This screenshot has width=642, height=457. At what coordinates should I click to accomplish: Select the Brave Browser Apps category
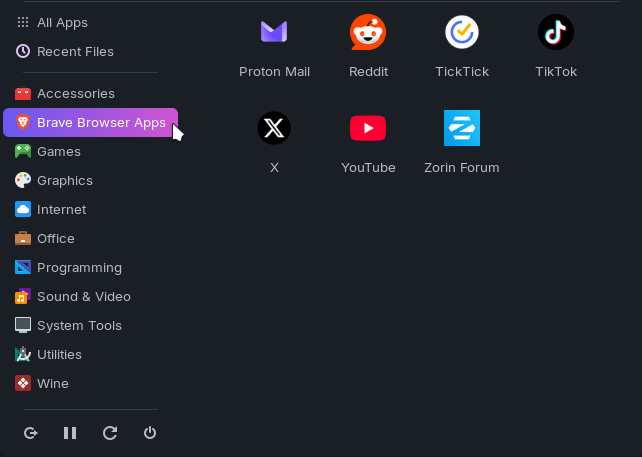pyautogui.click(x=90, y=122)
